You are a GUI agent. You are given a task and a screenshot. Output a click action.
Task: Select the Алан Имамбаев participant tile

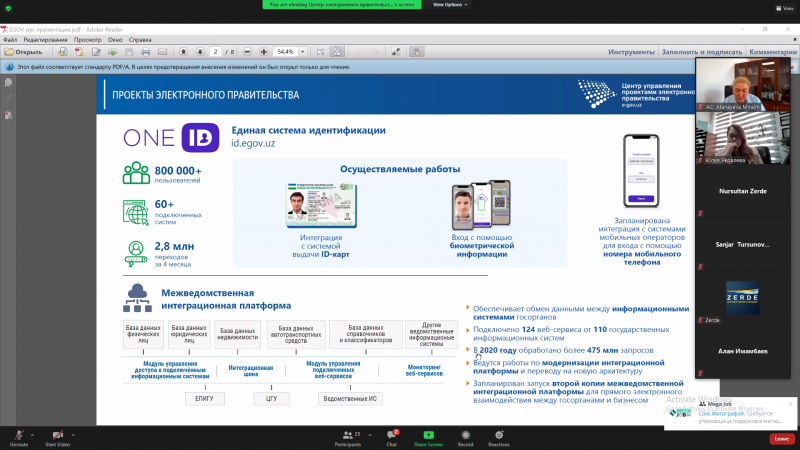click(x=743, y=352)
